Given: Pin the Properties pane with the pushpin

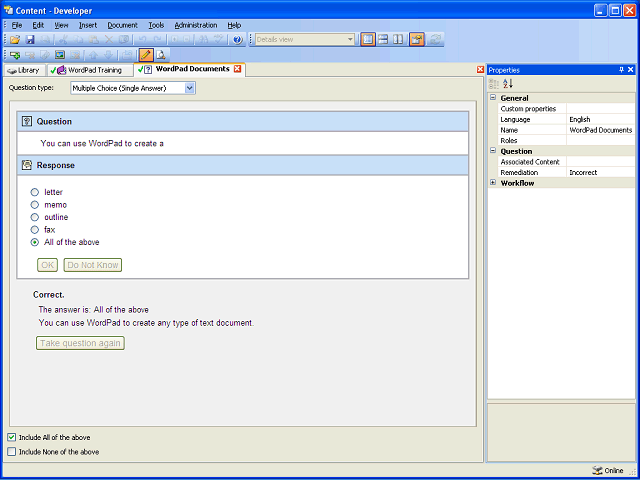Looking at the screenshot, I should point(622,70).
